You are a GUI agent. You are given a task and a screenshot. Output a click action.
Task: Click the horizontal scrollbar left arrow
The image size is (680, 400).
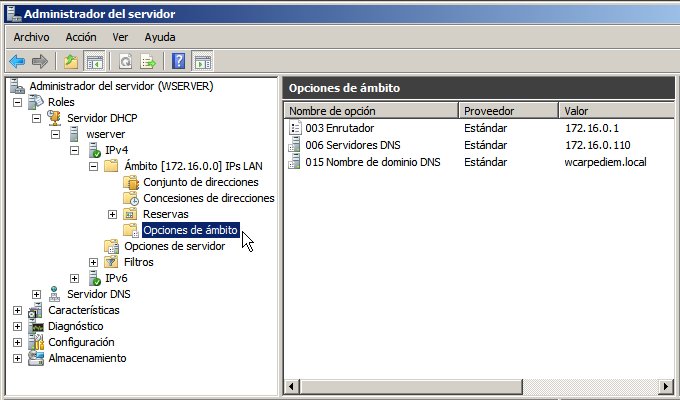pos(291,386)
